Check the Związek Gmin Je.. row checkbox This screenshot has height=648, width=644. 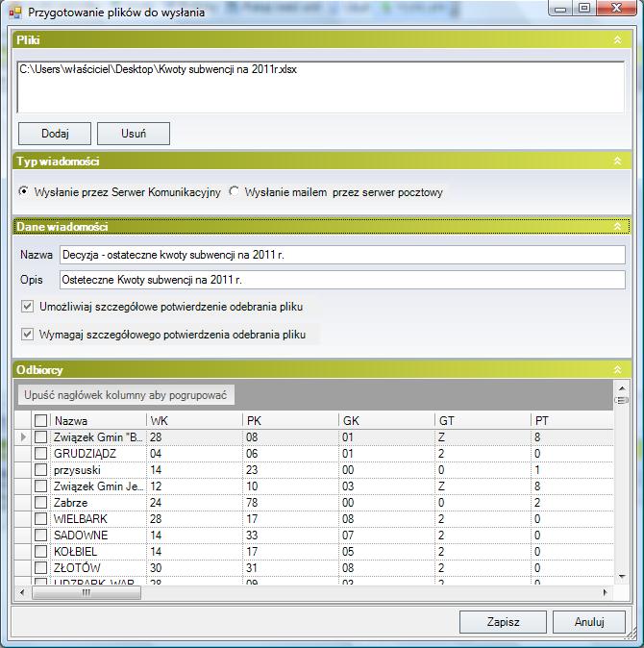click(40, 486)
